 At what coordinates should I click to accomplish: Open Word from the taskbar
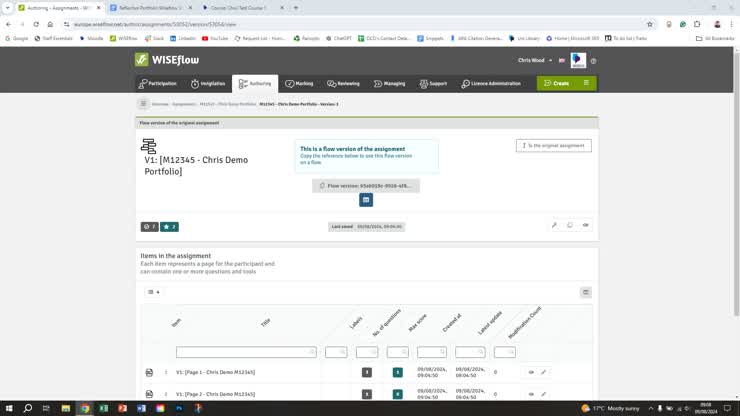pos(142,408)
